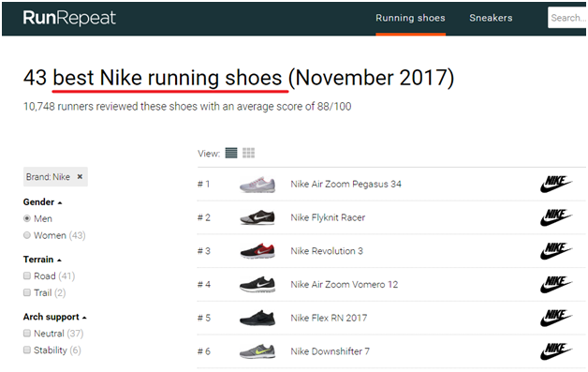Open the Nike Air Zoom Pegasus 34 link
The image size is (588, 372).
[345, 184]
